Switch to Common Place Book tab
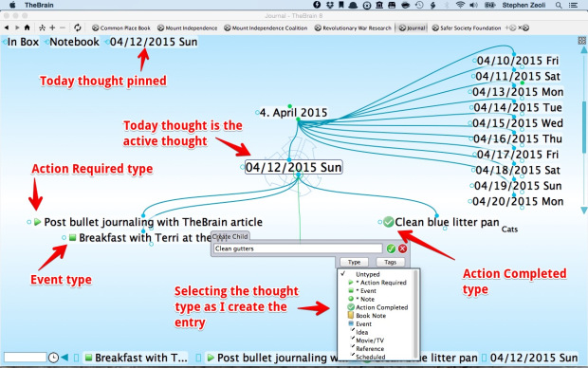This screenshot has height=368, width=588. 121,28
